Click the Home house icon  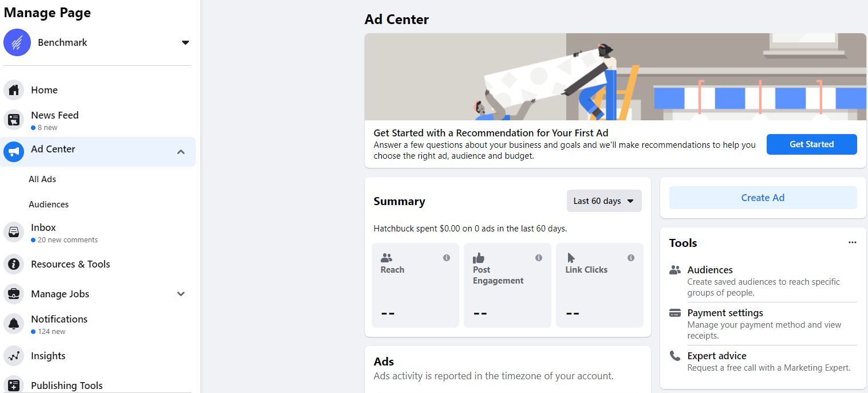pyautogui.click(x=14, y=90)
